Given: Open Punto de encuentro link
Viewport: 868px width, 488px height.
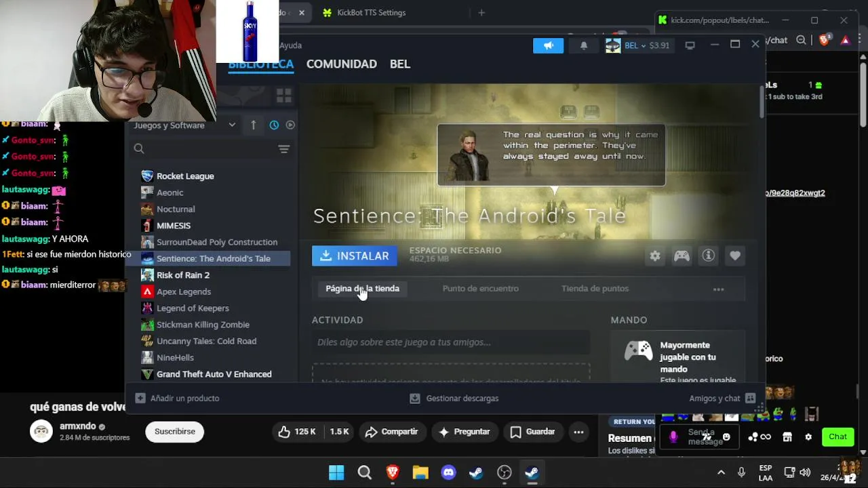Looking at the screenshot, I should (x=480, y=289).
